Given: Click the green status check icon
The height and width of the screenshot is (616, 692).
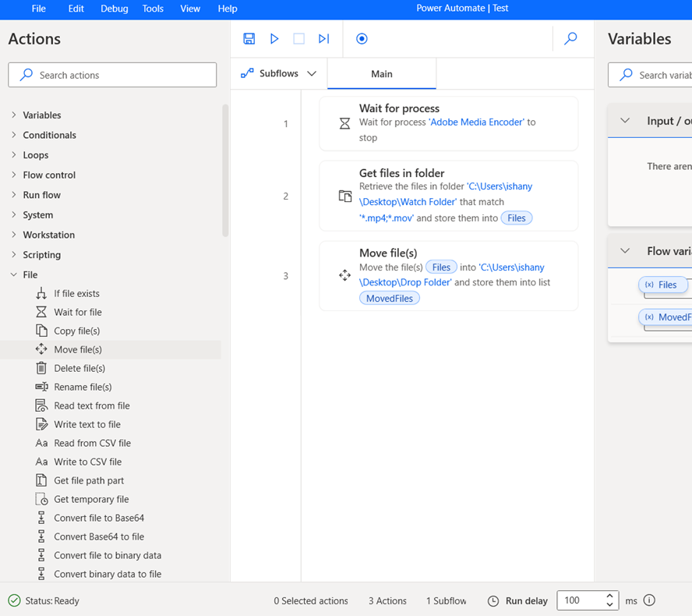Looking at the screenshot, I should [x=15, y=600].
